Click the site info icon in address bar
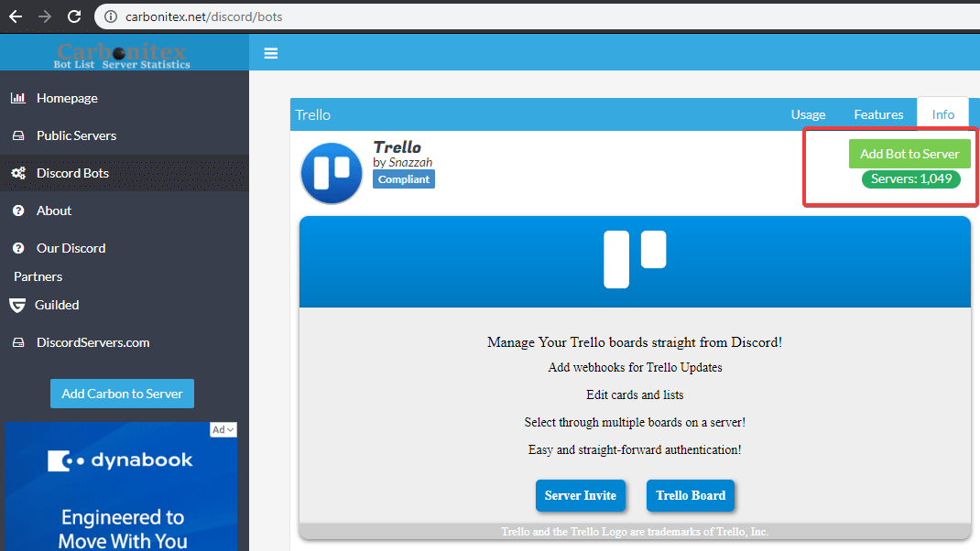This screenshot has height=551, width=980. 110,16
